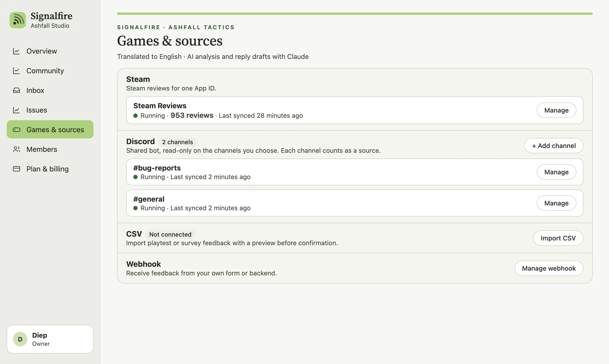The height and width of the screenshot is (364, 609).
Task: Click the Signalfire logo icon
Action: (18, 20)
